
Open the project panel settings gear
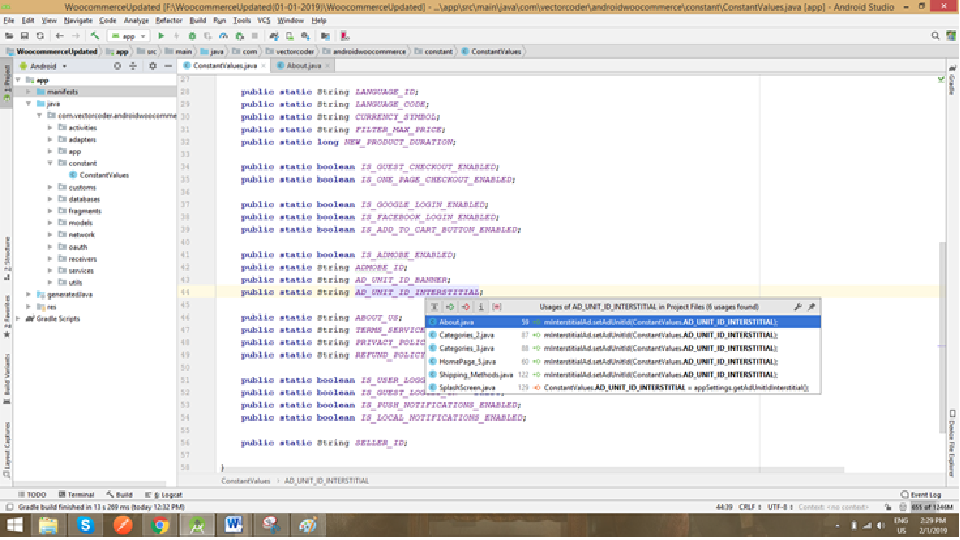click(152, 66)
